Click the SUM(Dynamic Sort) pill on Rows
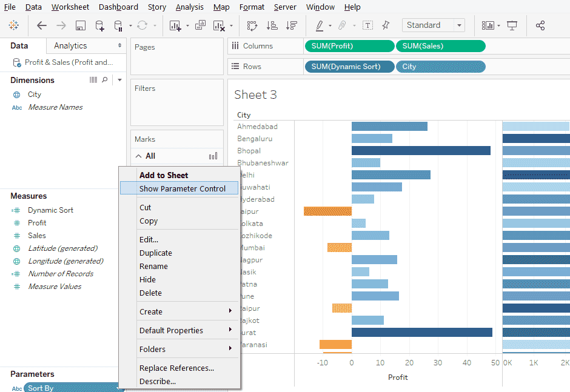 [349, 67]
